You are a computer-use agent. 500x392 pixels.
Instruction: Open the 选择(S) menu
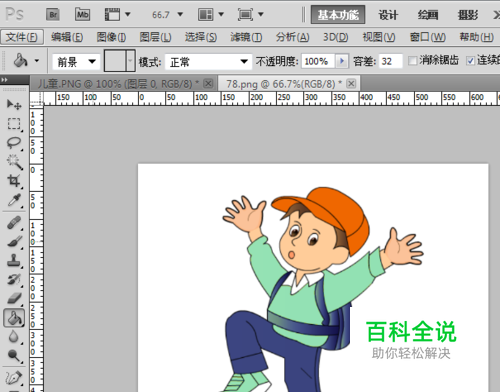click(x=201, y=37)
